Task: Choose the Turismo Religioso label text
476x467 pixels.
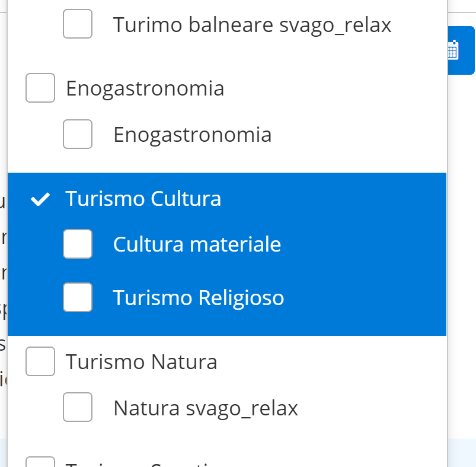Action: [199, 297]
